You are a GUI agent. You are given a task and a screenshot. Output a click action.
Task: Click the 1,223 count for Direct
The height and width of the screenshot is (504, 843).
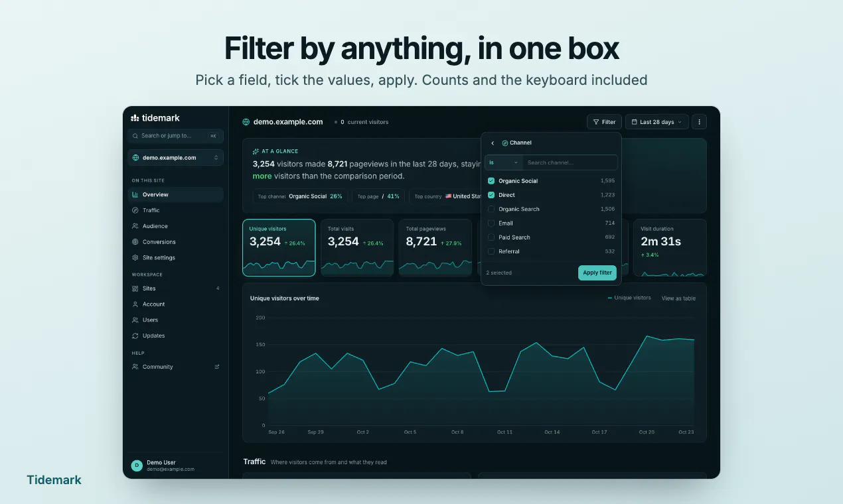607,195
